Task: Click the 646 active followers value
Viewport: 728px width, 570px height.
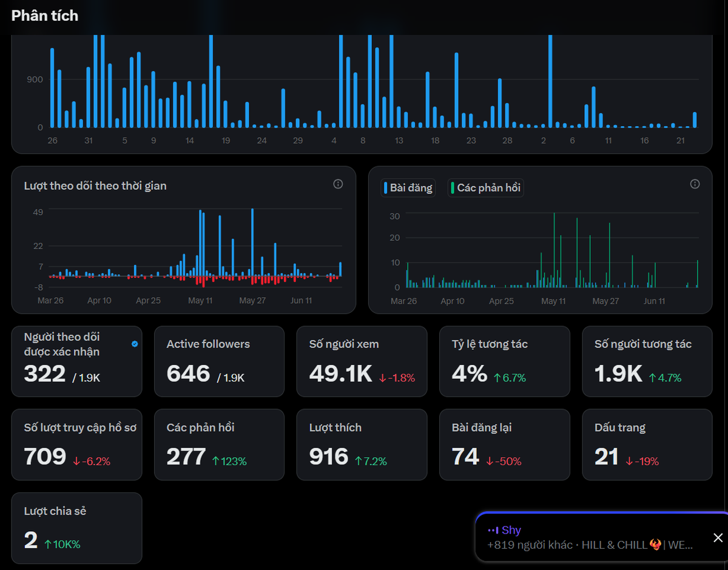Action: 188,374
